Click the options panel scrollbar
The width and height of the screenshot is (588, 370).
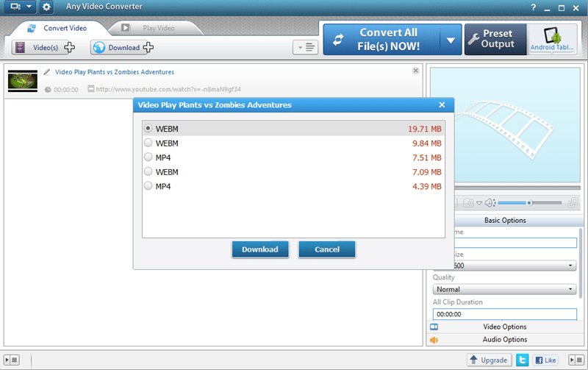(581, 263)
